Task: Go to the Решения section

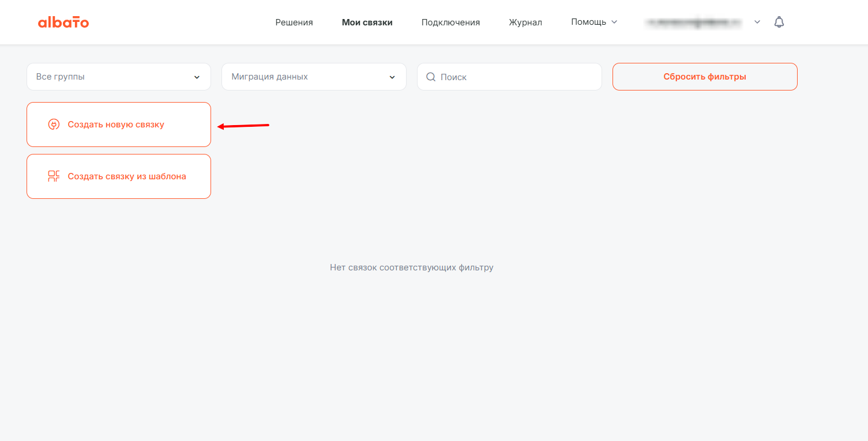Action: pos(294,22)
